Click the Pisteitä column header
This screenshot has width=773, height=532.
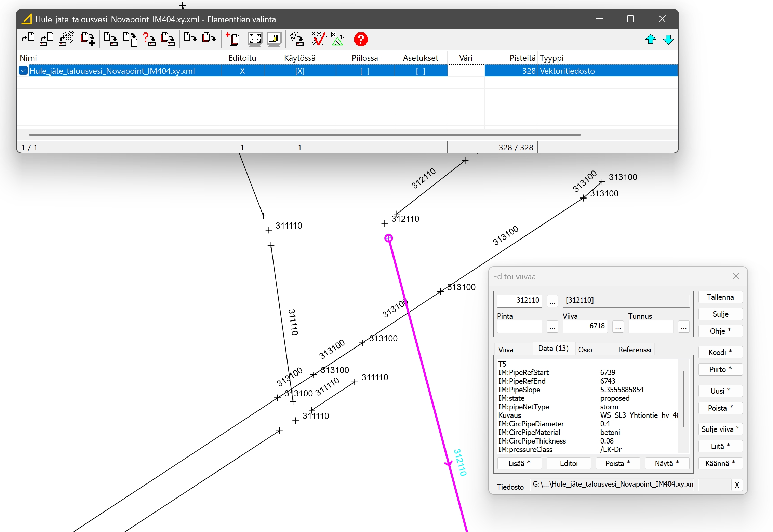511,58
